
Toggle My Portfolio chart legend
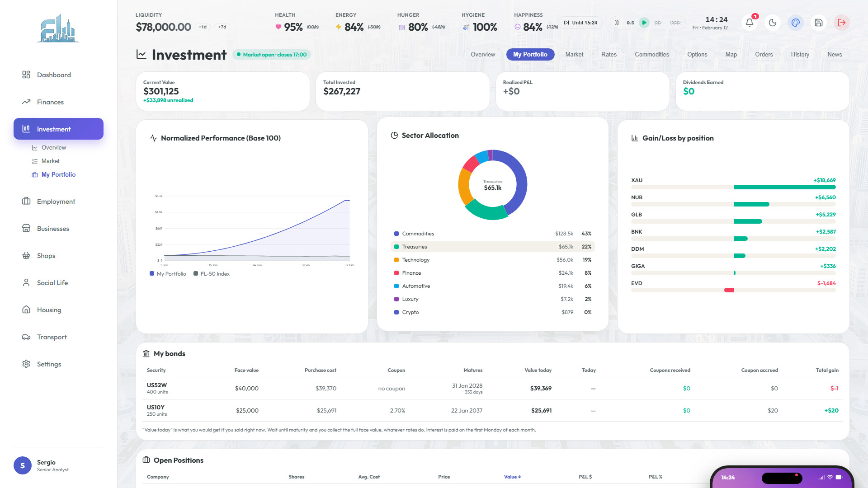pyautogui.click(x=168, y=274)
